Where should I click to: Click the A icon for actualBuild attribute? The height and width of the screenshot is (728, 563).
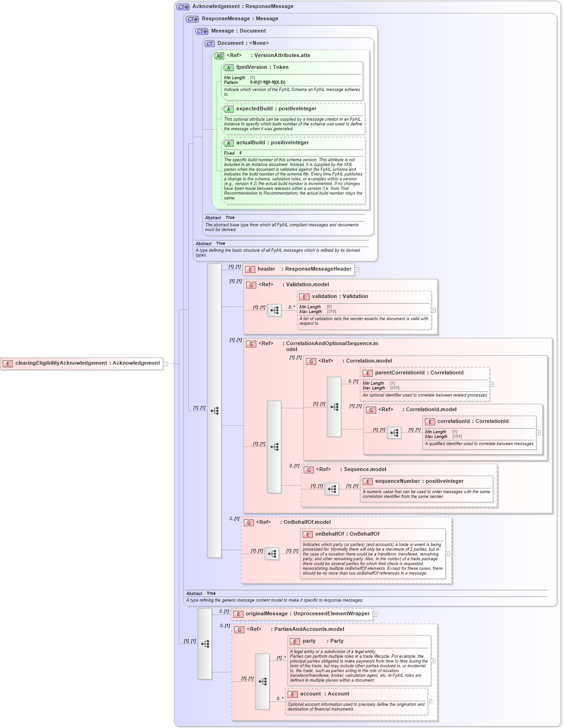229,142
